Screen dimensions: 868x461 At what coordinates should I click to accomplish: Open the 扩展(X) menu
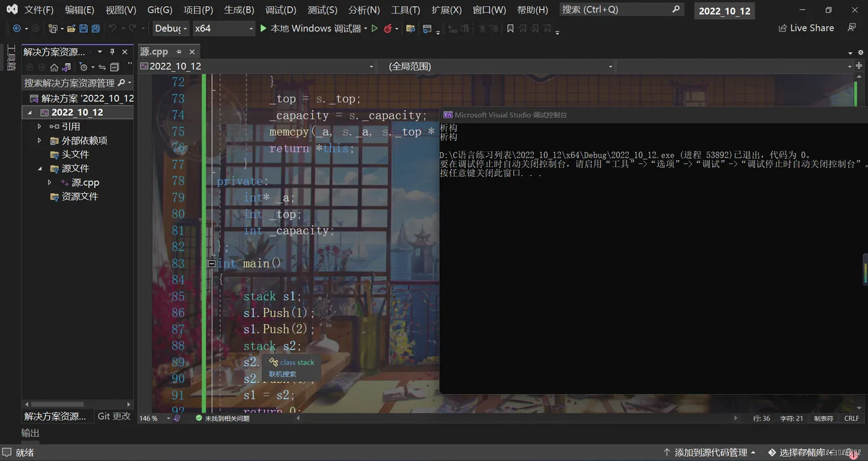click(x=446, y=10)
